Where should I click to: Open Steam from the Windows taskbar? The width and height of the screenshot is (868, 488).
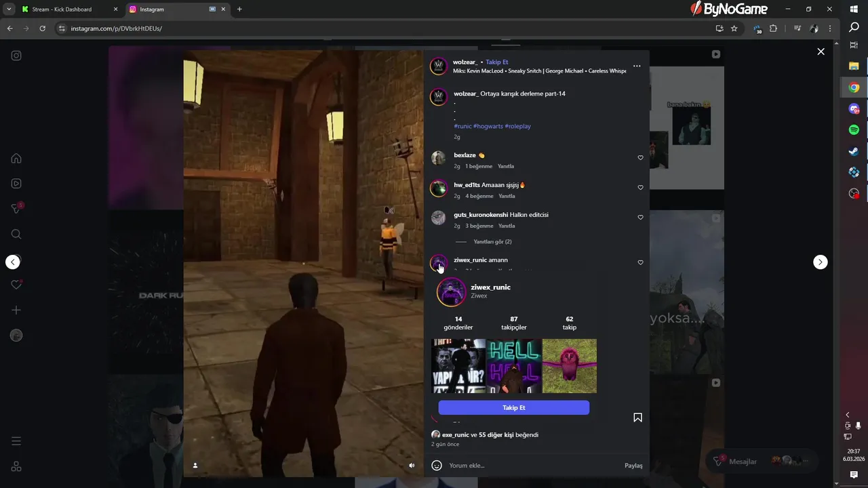(x=854, y=151)
